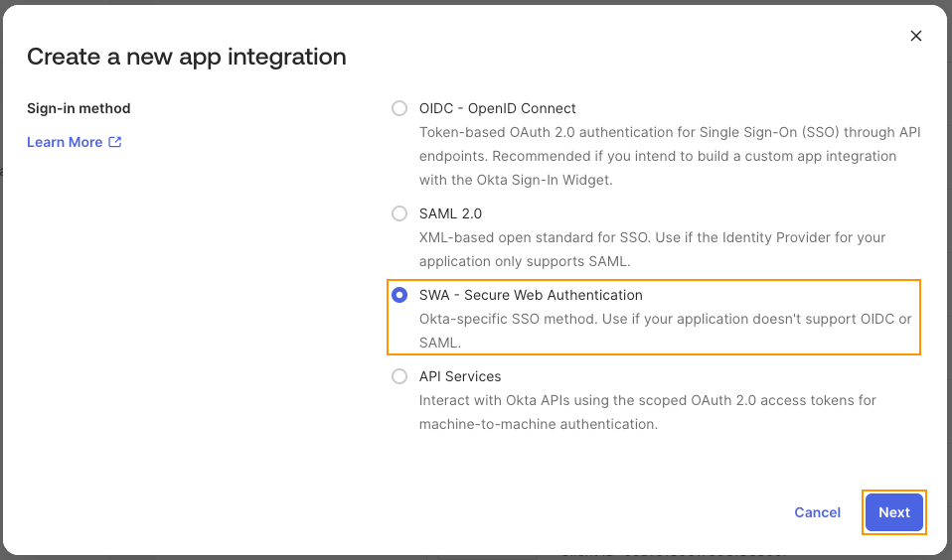
Task: Click the 'Sign-in method' heading
Action: point(79,108)
